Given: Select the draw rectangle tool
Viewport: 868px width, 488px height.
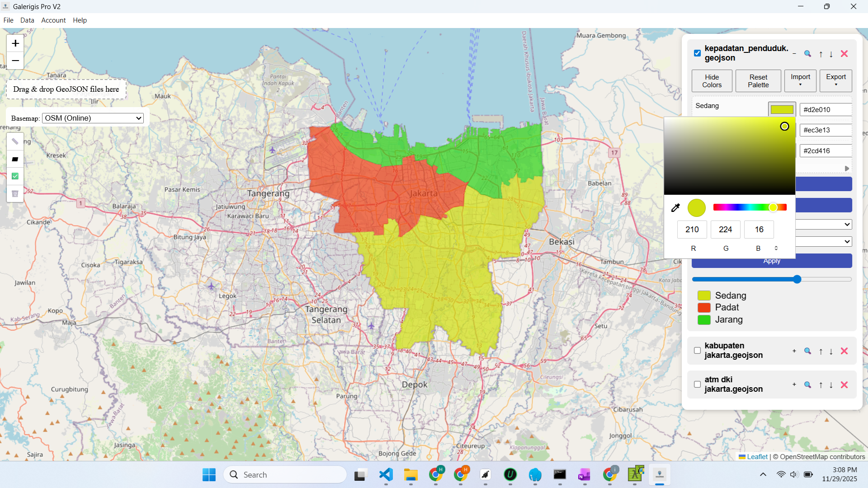Looking at the screenshot, I should click(x=15, y=159).
